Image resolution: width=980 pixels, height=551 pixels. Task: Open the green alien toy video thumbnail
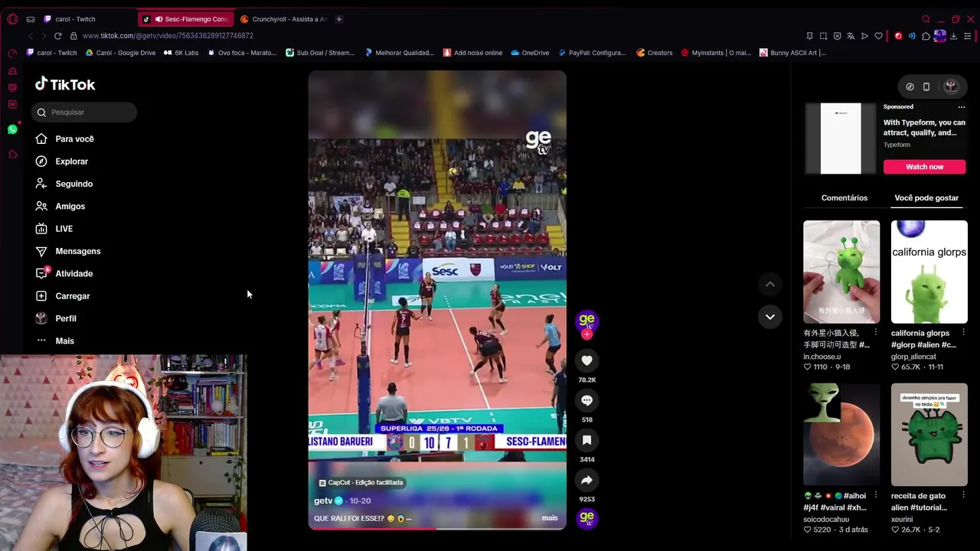click(841, 272)
